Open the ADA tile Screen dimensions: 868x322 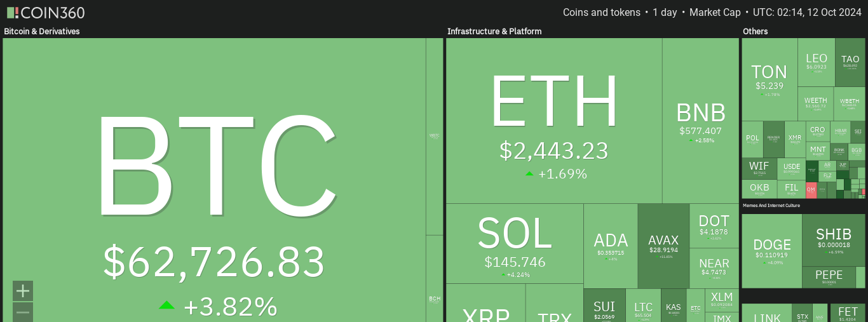point(611,245)
